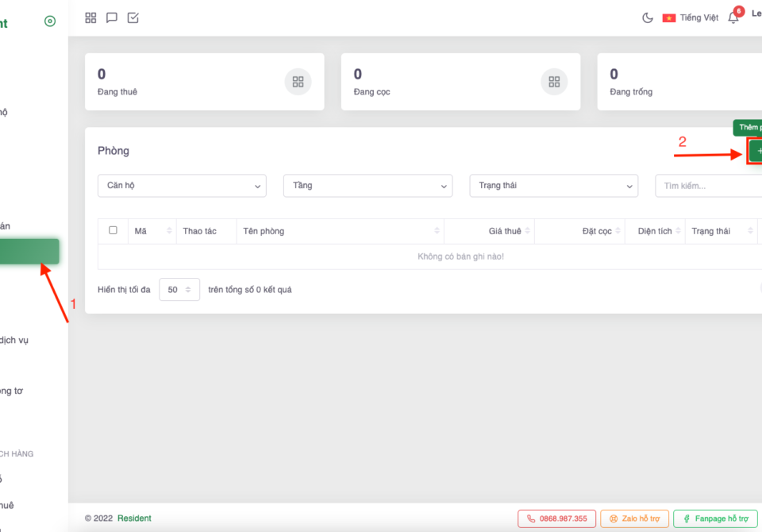Image resolution: width=762 pixels, height=532 pixels.
Task: Open the chat message icon
Action: point(112,17)
